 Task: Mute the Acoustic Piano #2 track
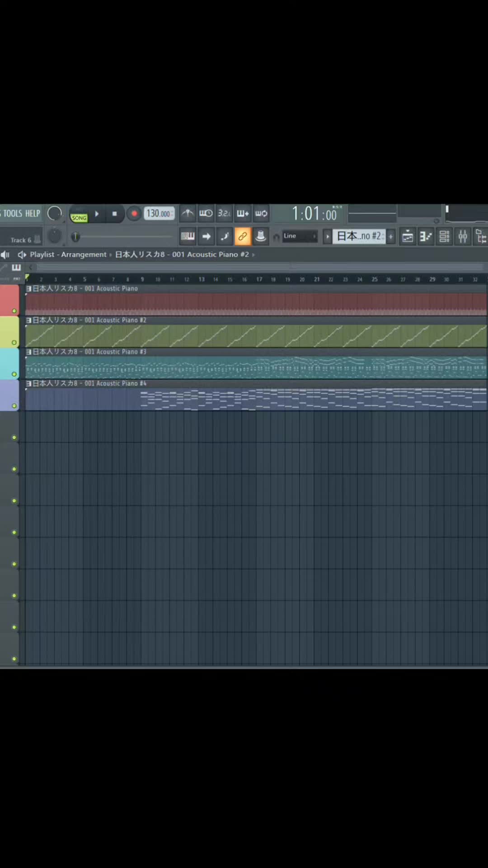[x=14, y=342]
